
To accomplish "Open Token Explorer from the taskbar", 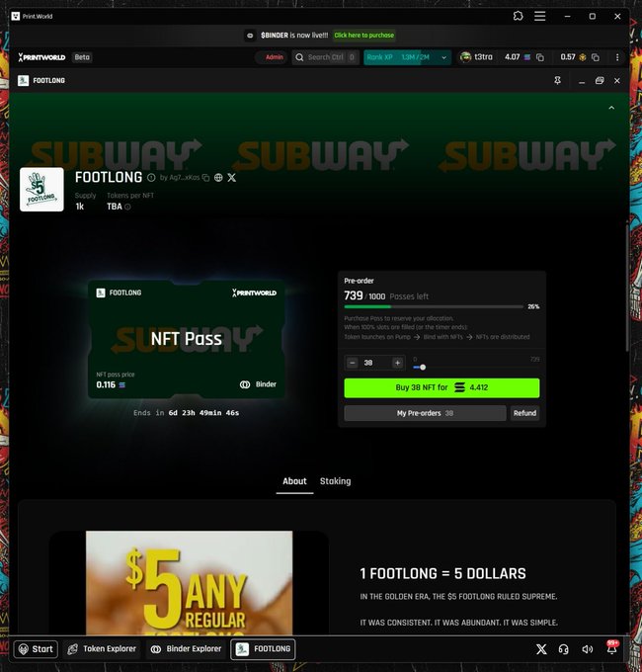I will (x=102, y=649).
